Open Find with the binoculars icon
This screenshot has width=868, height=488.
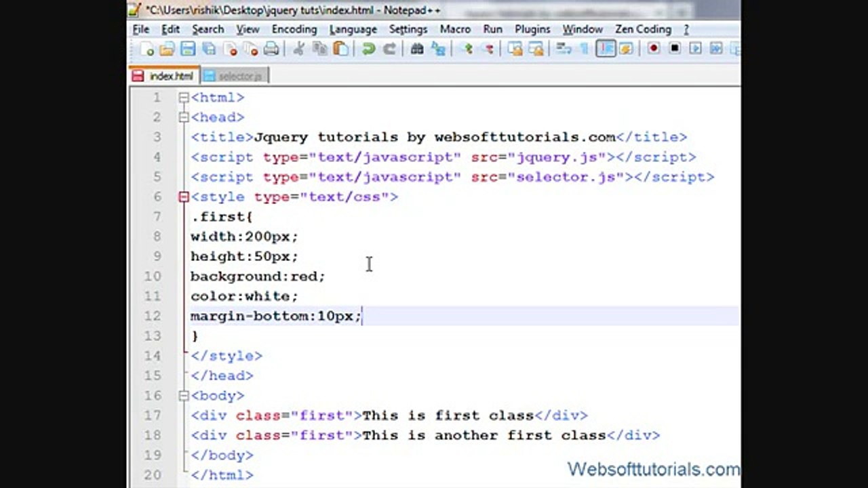click(x=417, y=49)
